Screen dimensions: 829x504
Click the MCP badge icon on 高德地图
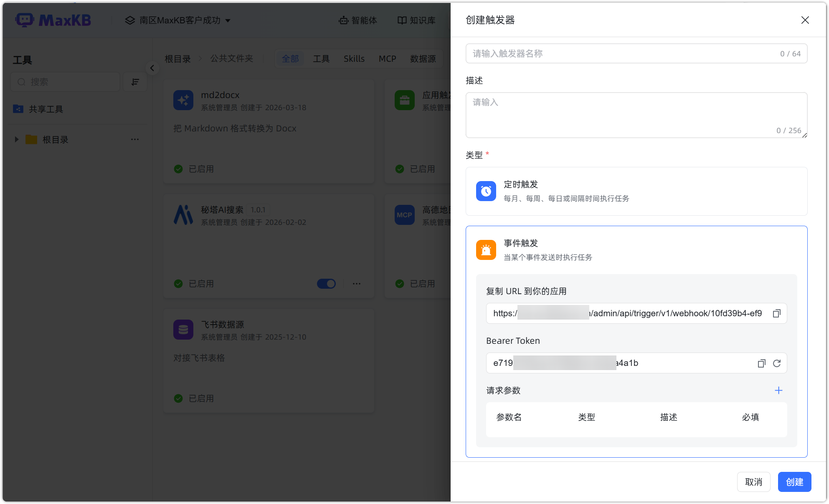(404, 215)
